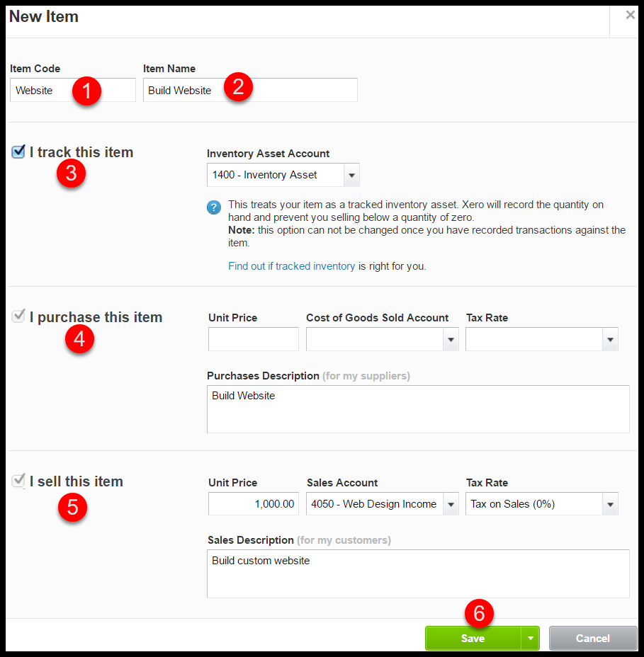The width and height of the screenshot is (644, 657).
Task: Click the I sell this item label
Action: pos(77,481)
